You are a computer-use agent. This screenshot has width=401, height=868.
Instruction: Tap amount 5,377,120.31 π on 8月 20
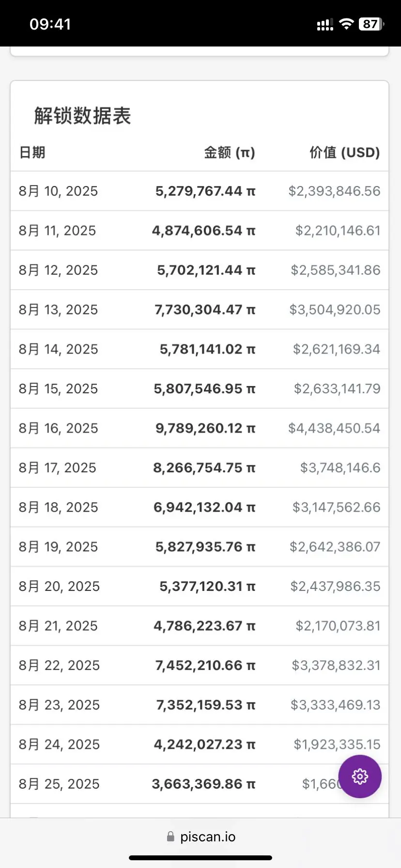point(207,587)
